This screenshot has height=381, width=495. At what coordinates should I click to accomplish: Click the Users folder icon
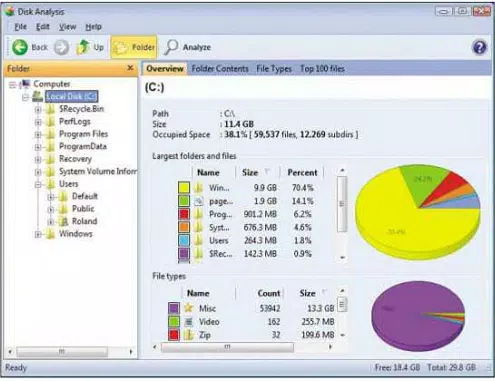click(50, 184)
